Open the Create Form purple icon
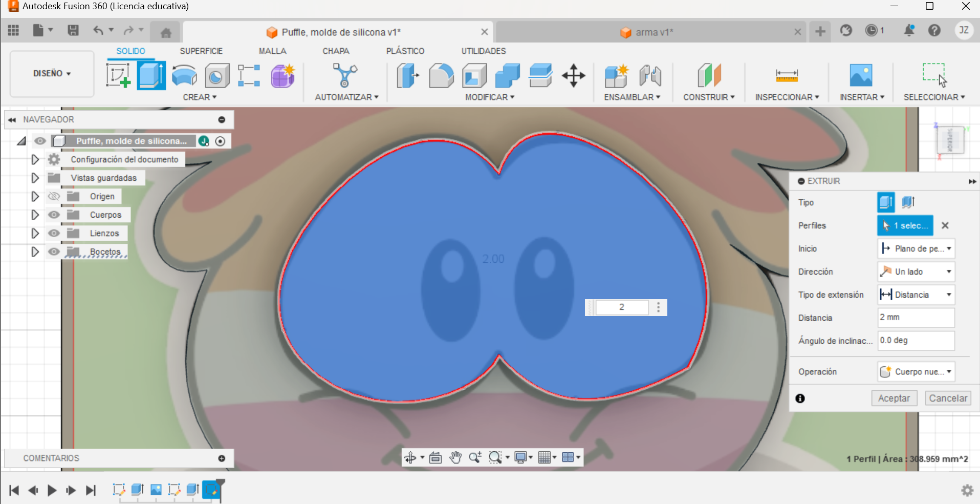This screenshot has width=980, height=504. coord(283,75)
